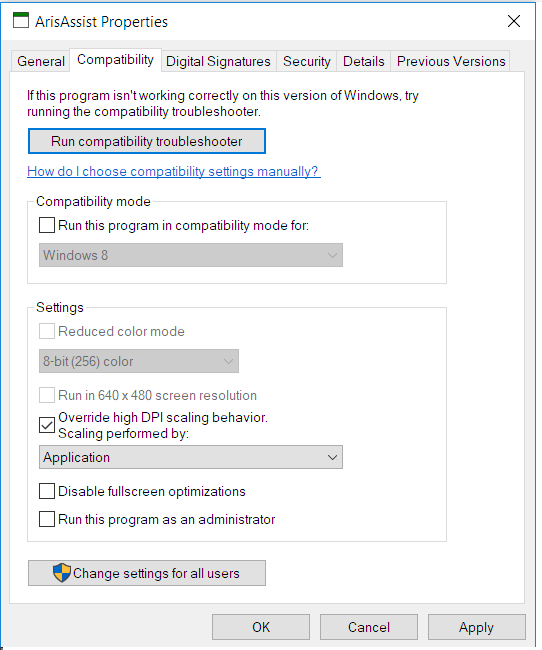Open the Application scaling dropdown

point(191,457)
